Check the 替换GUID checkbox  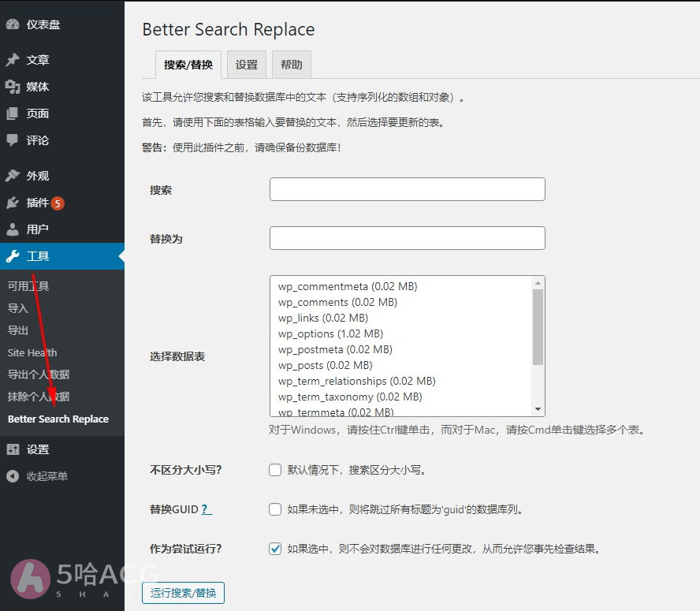point(275,509)
